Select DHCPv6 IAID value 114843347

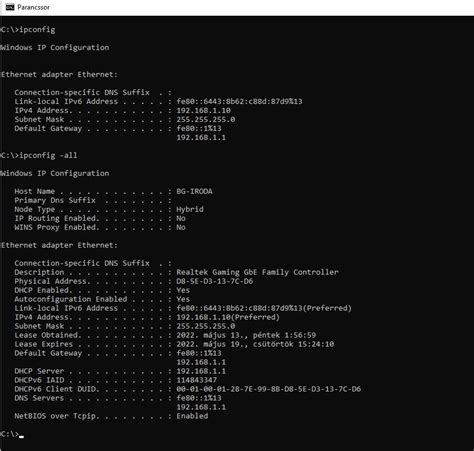click(197, 380)
